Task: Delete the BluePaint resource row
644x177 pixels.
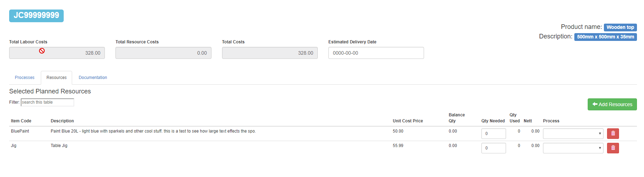Action: 613,134
